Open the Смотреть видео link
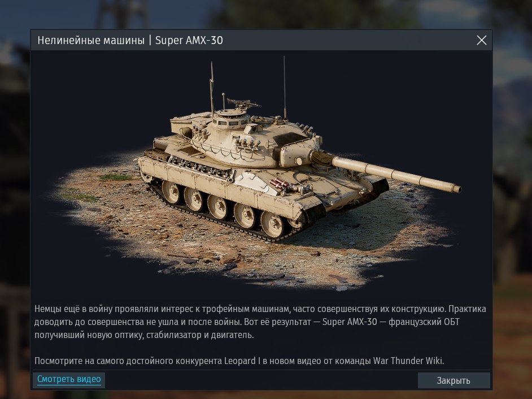Screen dimensions: 532x399 tap(69, 379)
